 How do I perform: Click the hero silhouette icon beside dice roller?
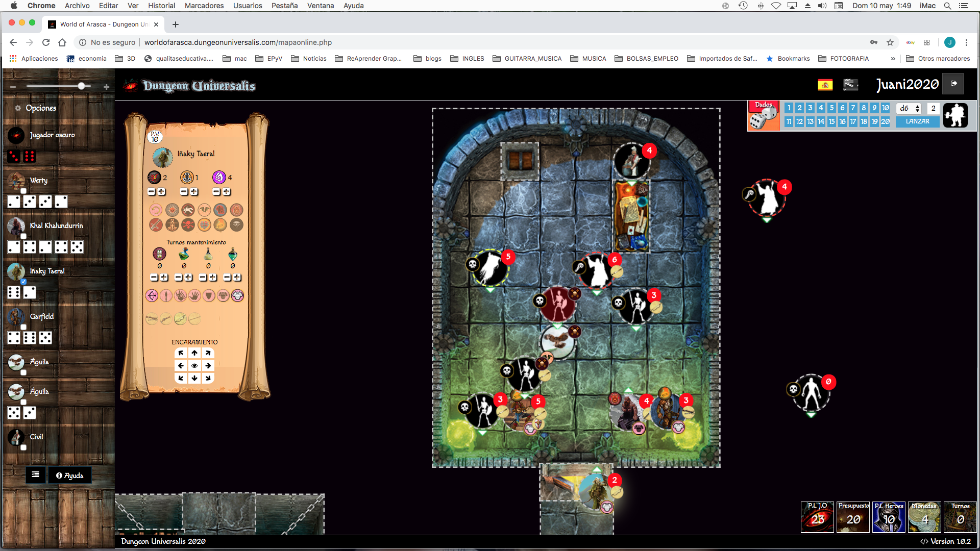(x=955, y=115)
